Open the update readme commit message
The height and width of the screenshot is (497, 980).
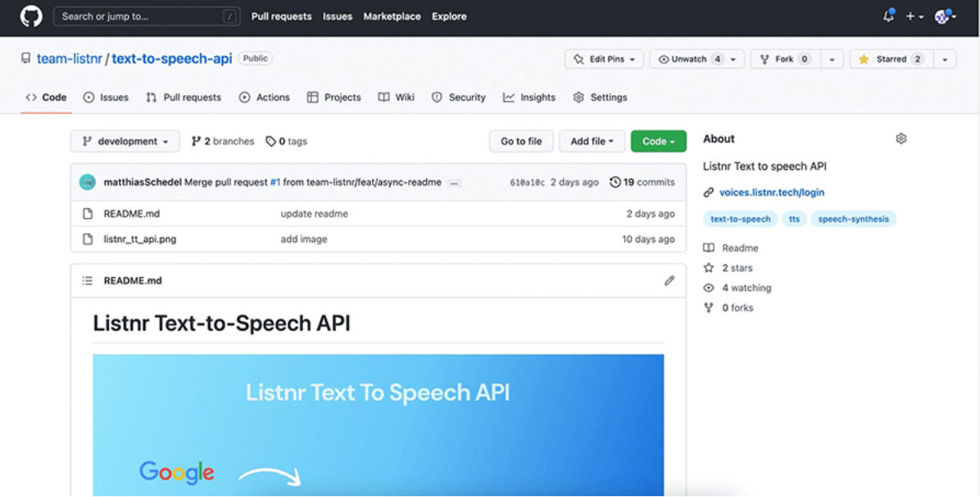315,213
